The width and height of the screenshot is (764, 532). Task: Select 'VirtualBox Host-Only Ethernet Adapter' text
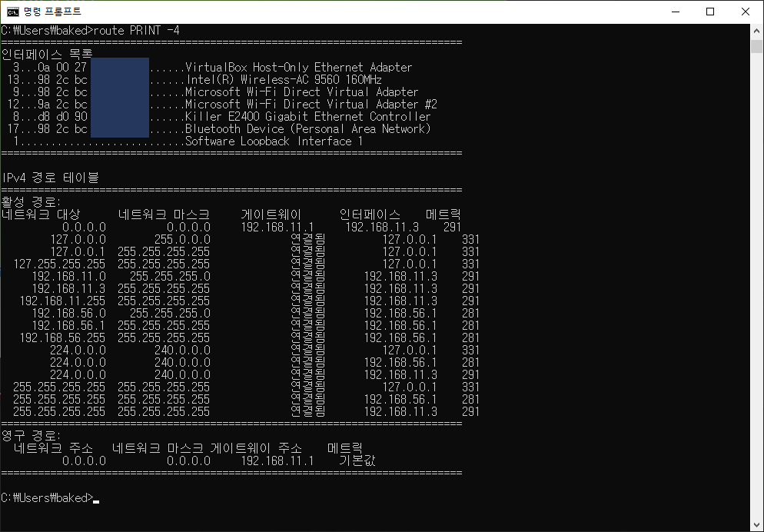299,67
